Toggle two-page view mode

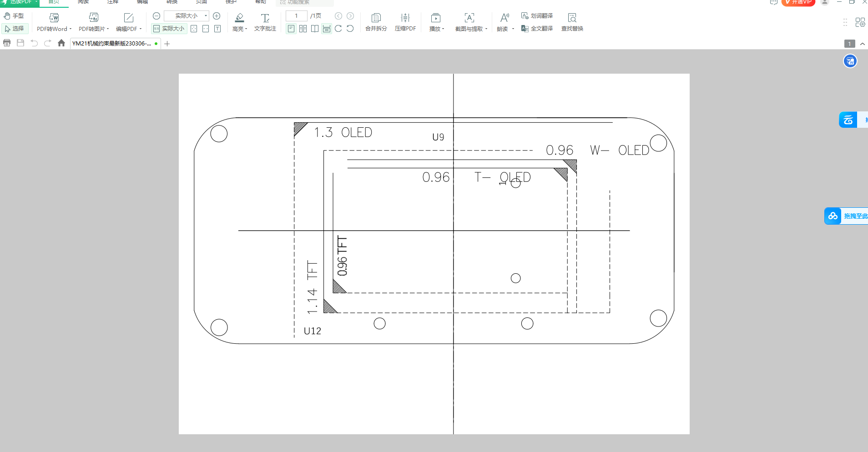tap(303, 29)
